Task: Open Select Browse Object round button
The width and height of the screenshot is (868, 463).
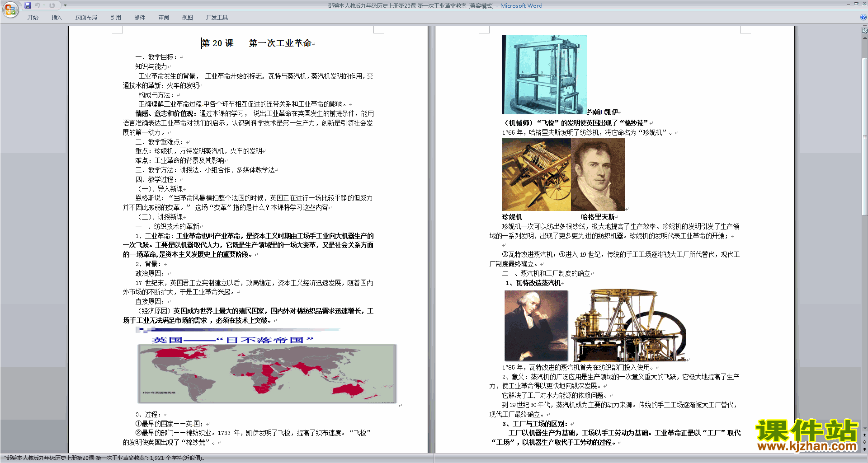Action: point(865,442)
